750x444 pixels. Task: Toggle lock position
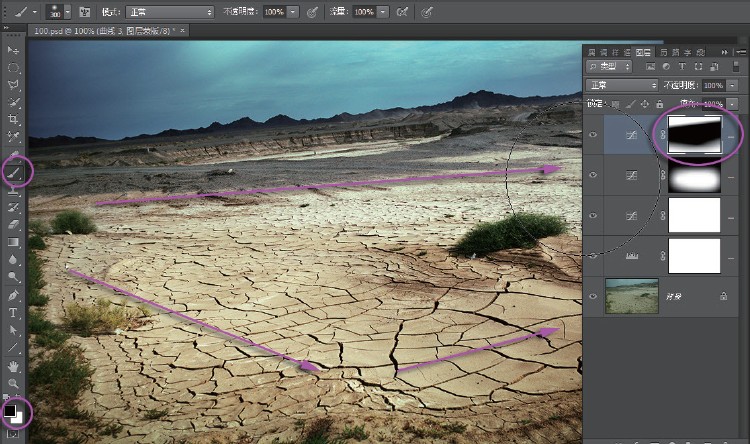pyautogui.click(x=645, y=104)
